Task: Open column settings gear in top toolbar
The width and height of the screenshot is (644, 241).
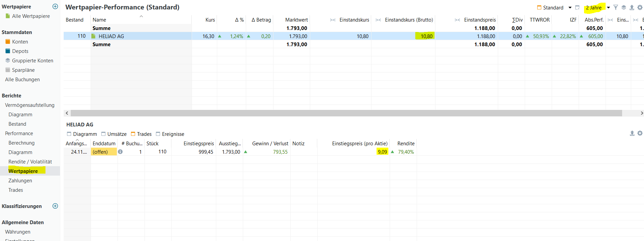Action: point(640,7)
